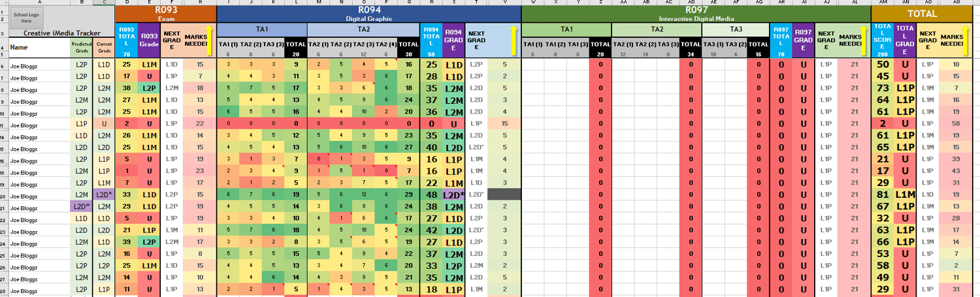Select the Predicted Grade header cell
980x297 pixels.
click(x=81, y=48)
